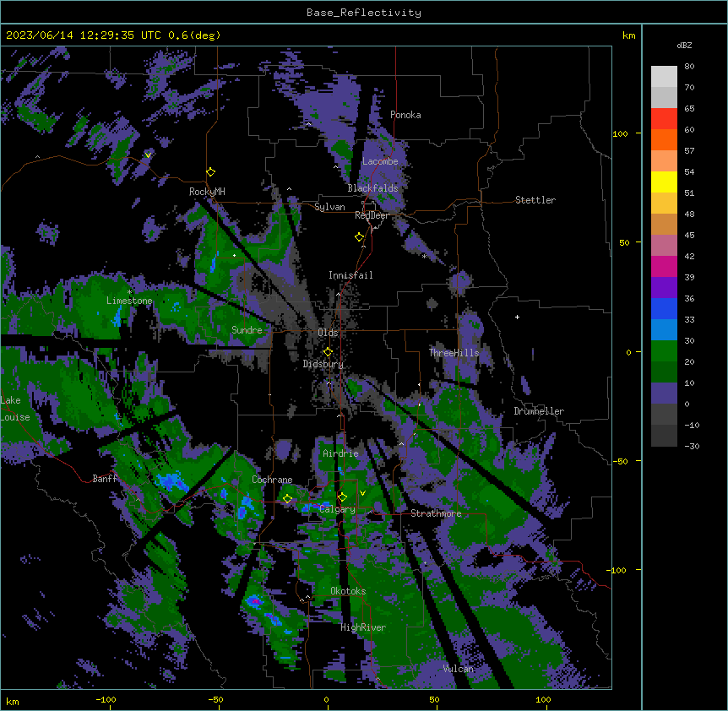Click the red swatch for 60–65 dBZ
This screenshot has width=728, height=711.
pos(664,119)
